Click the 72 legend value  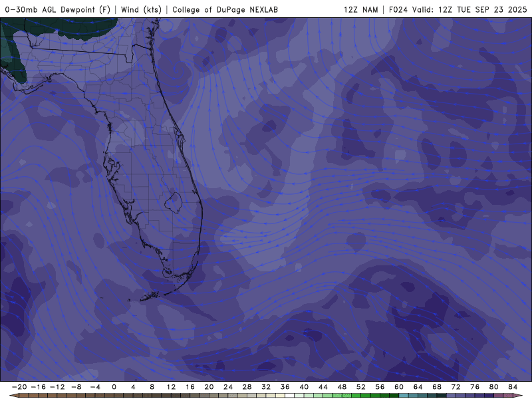point(456,387)
